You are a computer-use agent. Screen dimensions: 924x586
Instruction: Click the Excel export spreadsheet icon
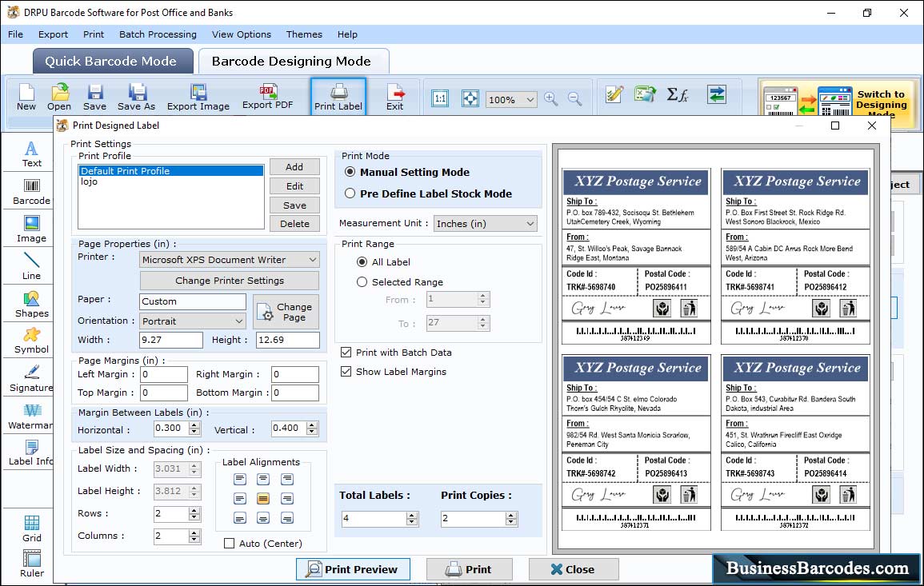pos(646,94)
